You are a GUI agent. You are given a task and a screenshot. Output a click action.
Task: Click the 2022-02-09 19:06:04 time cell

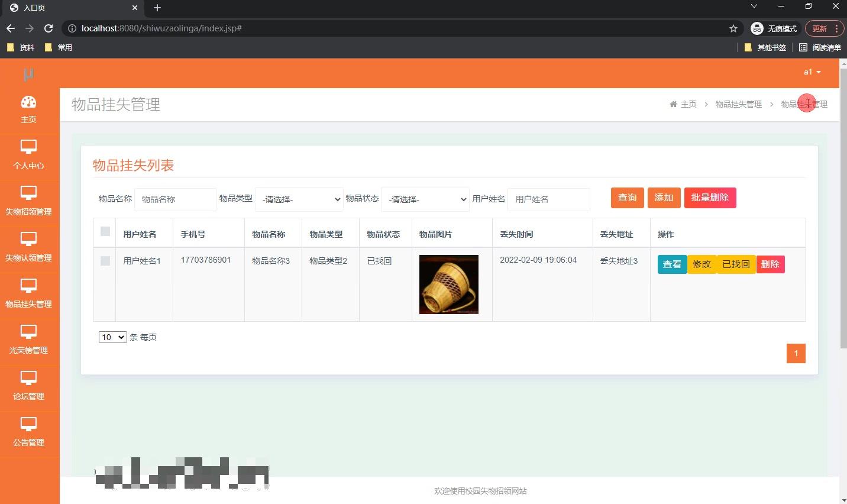tap(538, 260)
